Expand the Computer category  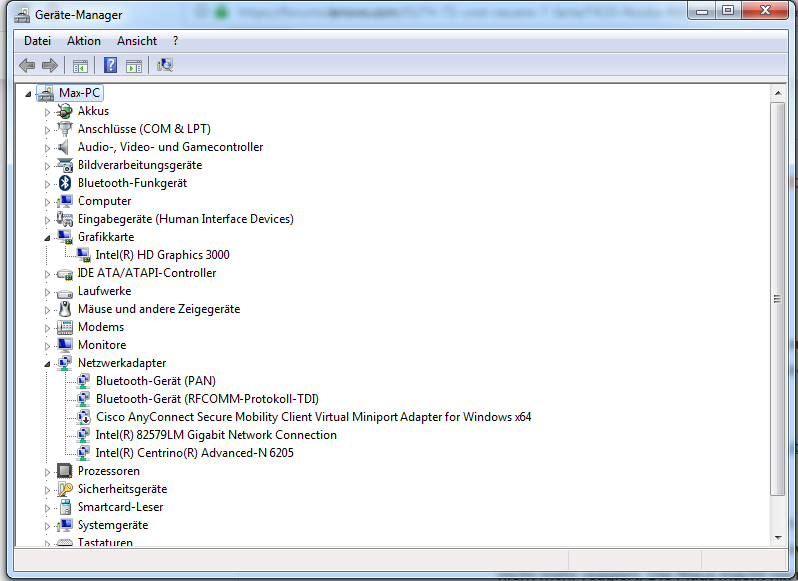coord(47,202)
